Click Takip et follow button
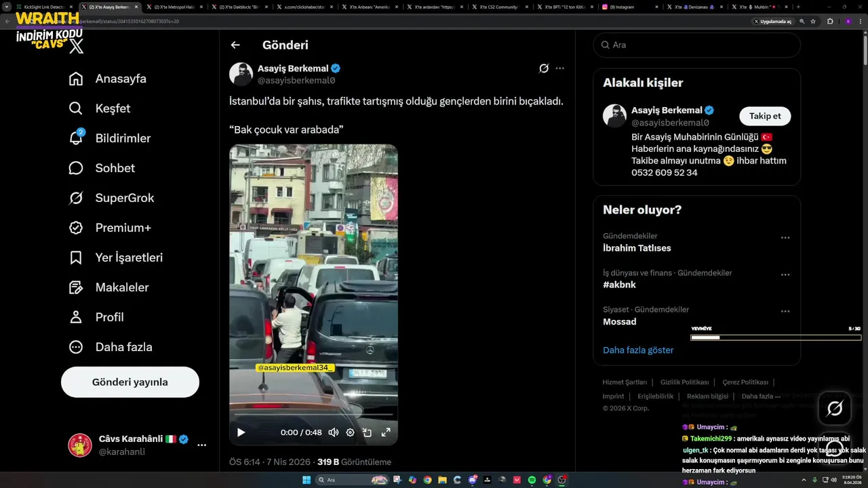Viewport: 868px width, 488px height. point(765,116)
